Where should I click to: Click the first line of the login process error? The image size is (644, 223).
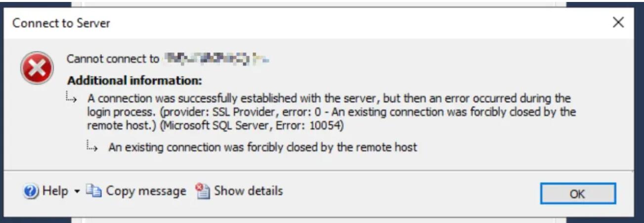(x=329, y=98)
